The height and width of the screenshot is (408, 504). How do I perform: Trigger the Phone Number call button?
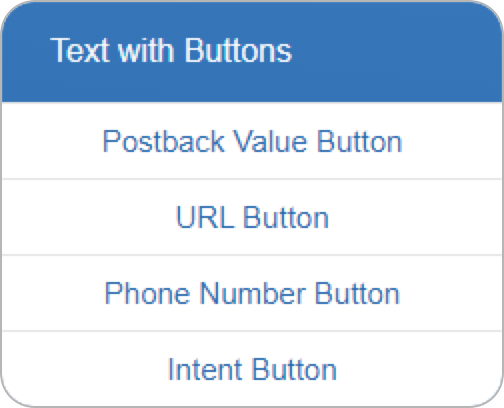pyautogui.click(x=252, y=293)
